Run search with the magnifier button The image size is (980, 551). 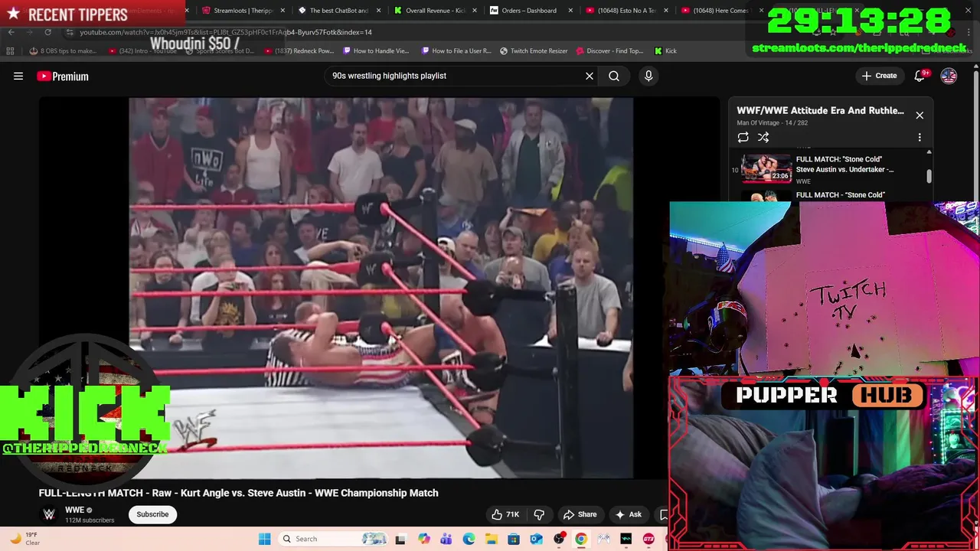[x=614, y=76]
